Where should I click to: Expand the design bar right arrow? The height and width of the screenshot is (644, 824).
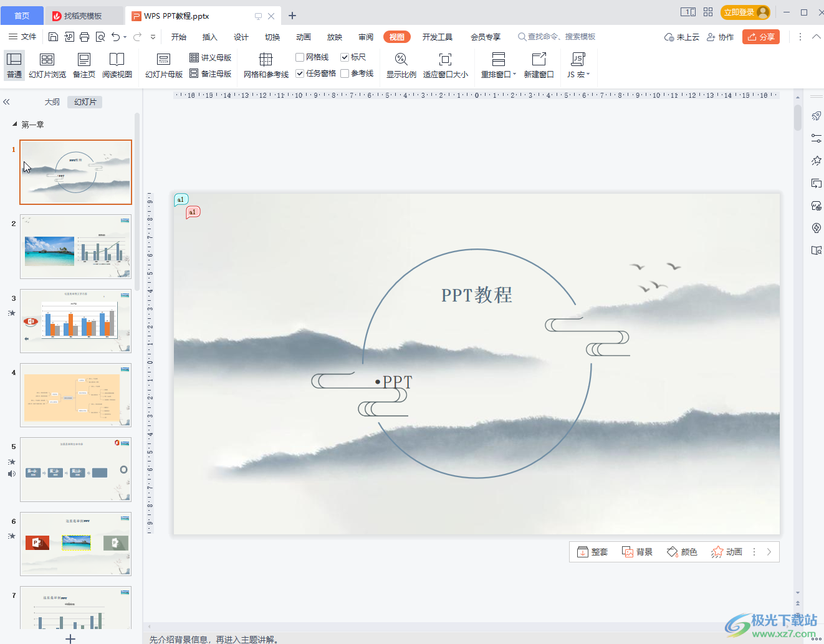tap(769, 552)
